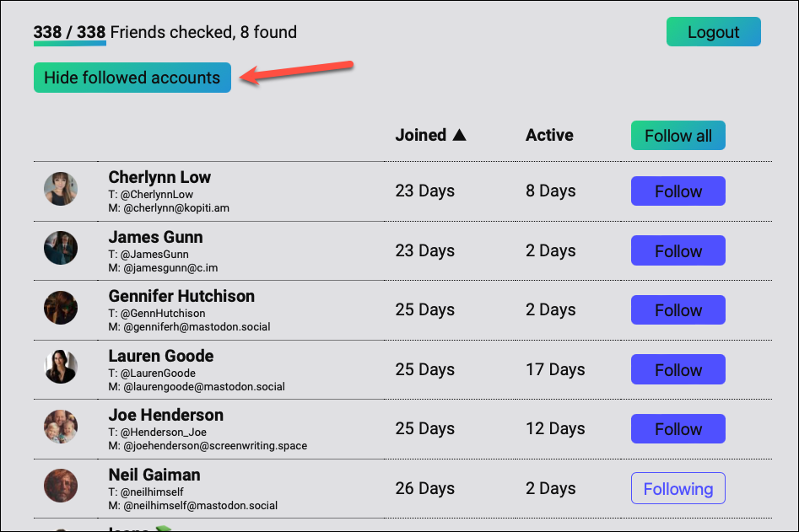Screen dimensions: 799x532
Task: Open the @neilhimself@mastodon.social handle
Action: click(x=200, y=506)
